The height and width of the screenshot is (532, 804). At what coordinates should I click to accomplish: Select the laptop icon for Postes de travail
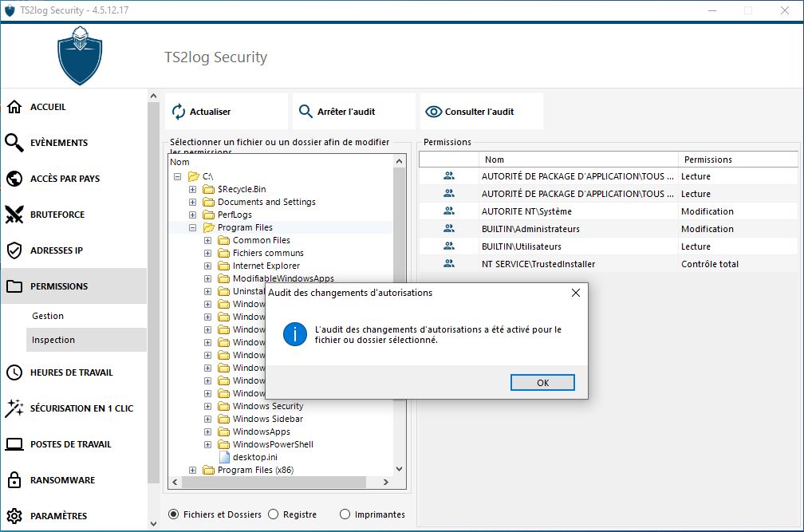tap(14, 443)
